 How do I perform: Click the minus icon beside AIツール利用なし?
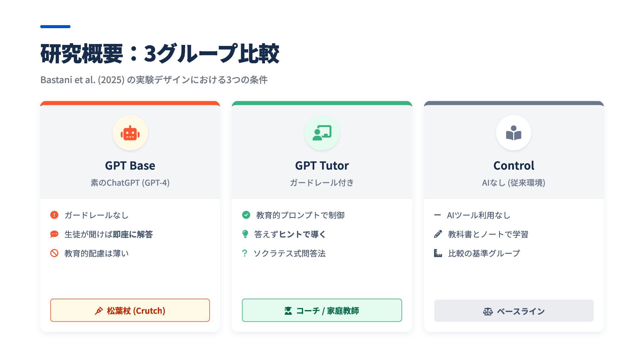click(x=437, y=215)
